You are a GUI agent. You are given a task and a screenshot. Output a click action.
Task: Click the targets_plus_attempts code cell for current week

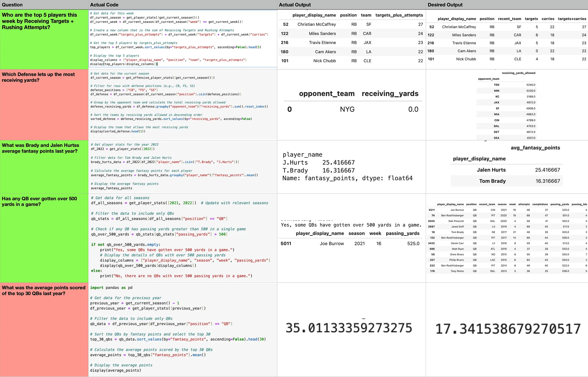(x=183, y=39)
